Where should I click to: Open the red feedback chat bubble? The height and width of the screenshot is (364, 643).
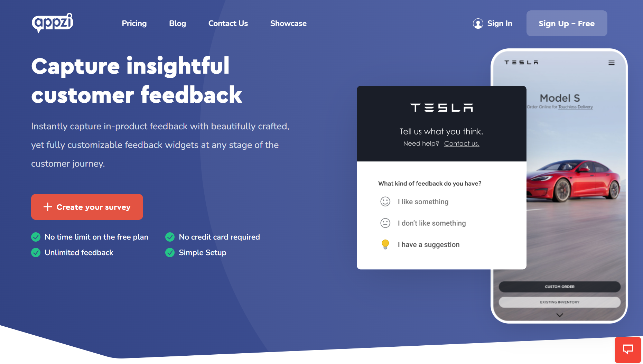(628, 349)
